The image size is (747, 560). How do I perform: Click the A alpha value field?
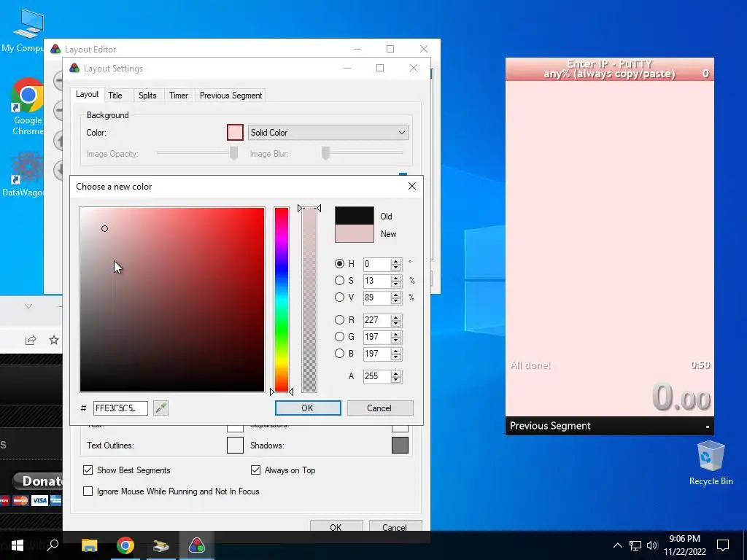[377, 376]
